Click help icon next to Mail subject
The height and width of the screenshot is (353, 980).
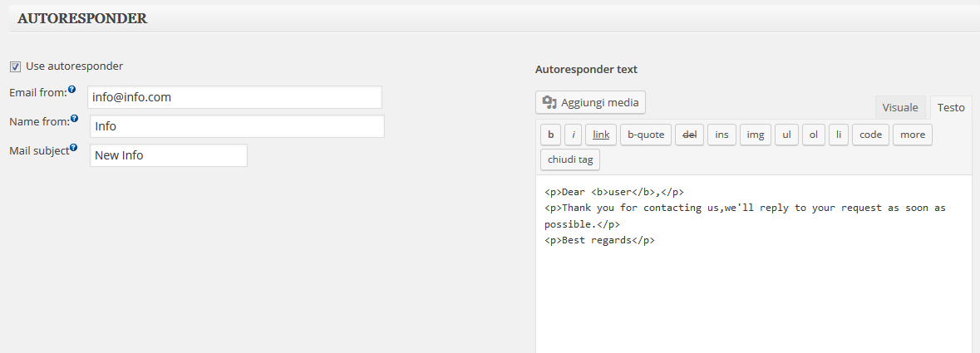(74, 148)
